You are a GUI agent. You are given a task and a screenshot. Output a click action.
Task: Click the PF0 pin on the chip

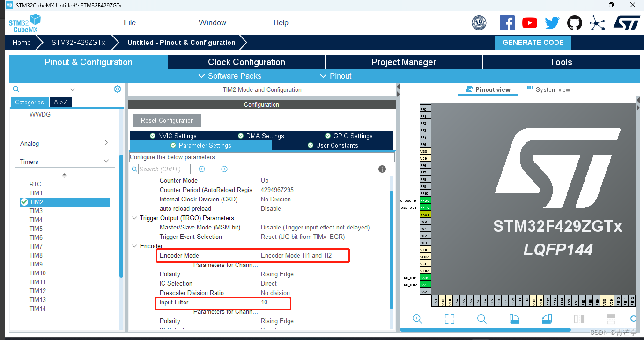[425, 109]
